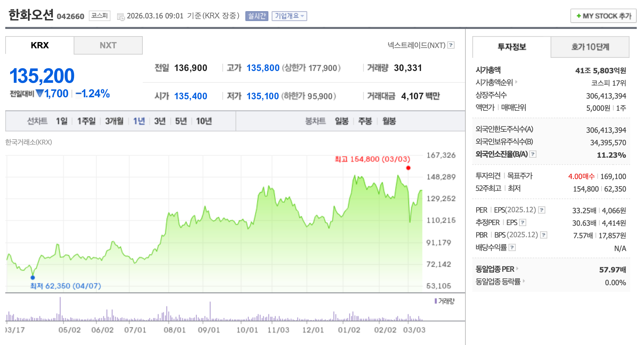Click the 1-year price chart area
The image size is (644, 345).
click(214, 223)
